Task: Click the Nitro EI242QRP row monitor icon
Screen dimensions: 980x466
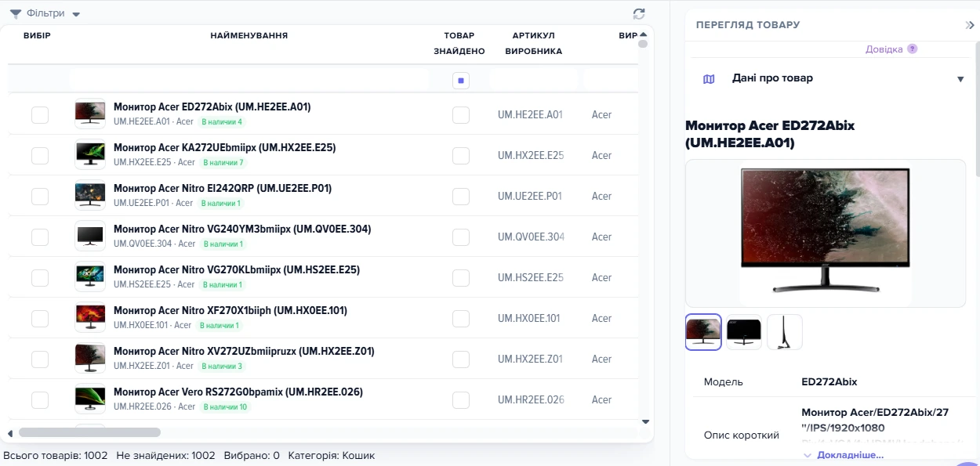Action: (90, 196)
